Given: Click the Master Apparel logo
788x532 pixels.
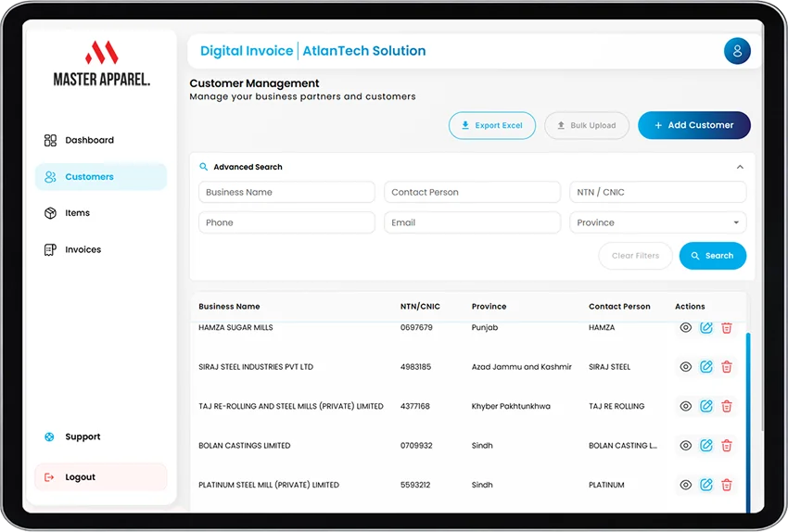Looking at the screenshot, I should click(x=102, y=63).
